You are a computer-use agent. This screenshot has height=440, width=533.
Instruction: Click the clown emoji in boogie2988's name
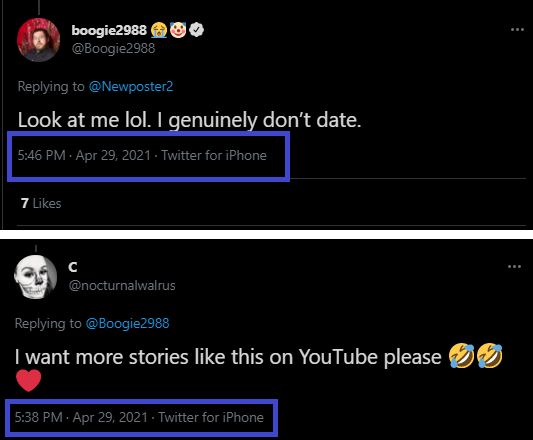(178, 30)
